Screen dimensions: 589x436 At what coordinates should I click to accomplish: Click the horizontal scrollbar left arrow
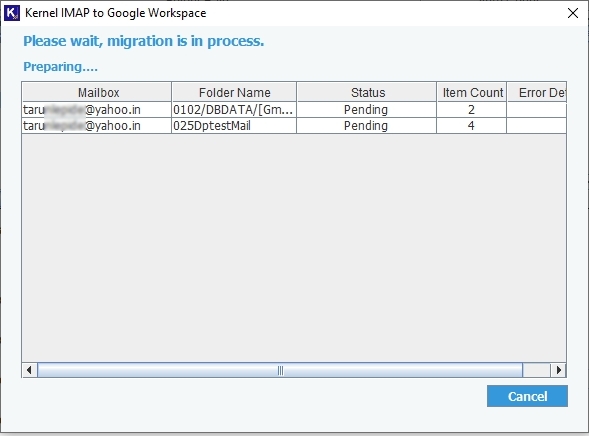29,370
